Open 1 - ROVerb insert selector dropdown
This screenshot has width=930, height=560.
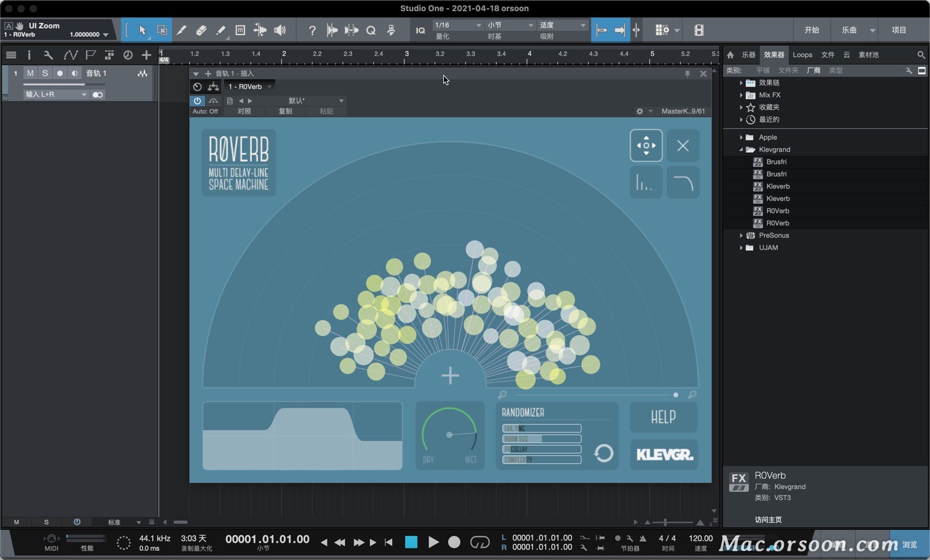(x=249, y=86)
